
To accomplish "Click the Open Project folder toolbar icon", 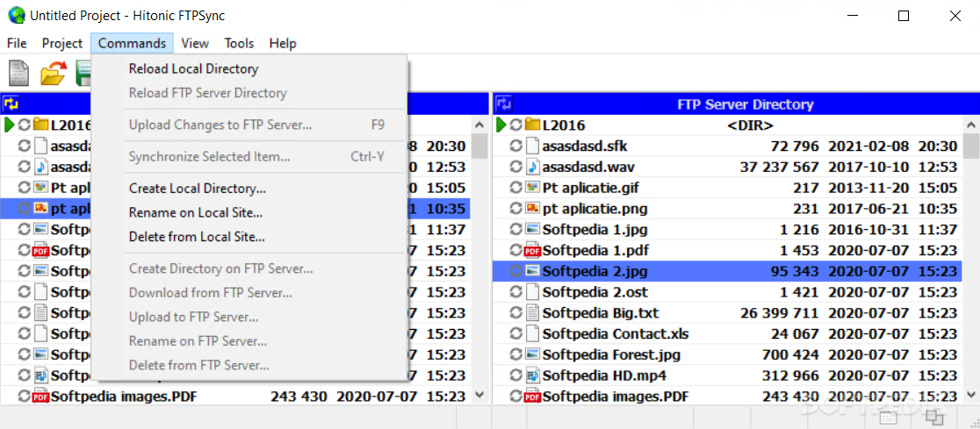I will 53,73.
